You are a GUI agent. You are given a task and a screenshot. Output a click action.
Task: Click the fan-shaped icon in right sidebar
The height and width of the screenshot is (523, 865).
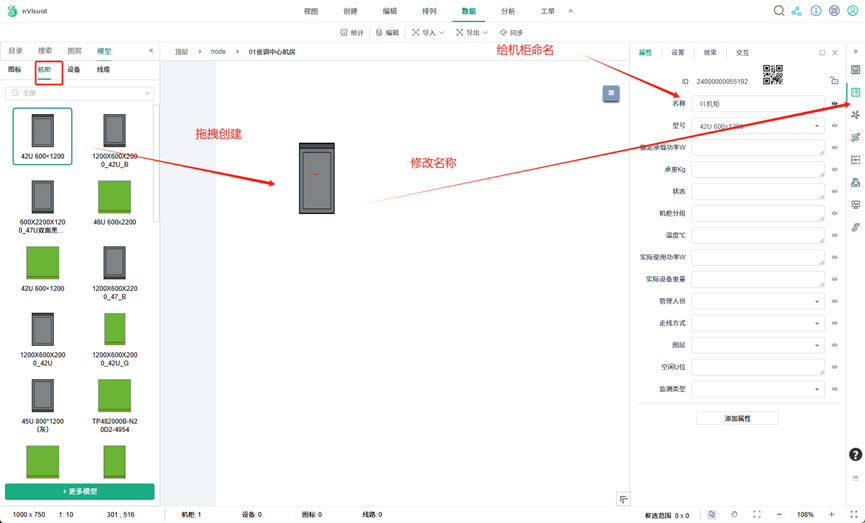pos(855,115)
